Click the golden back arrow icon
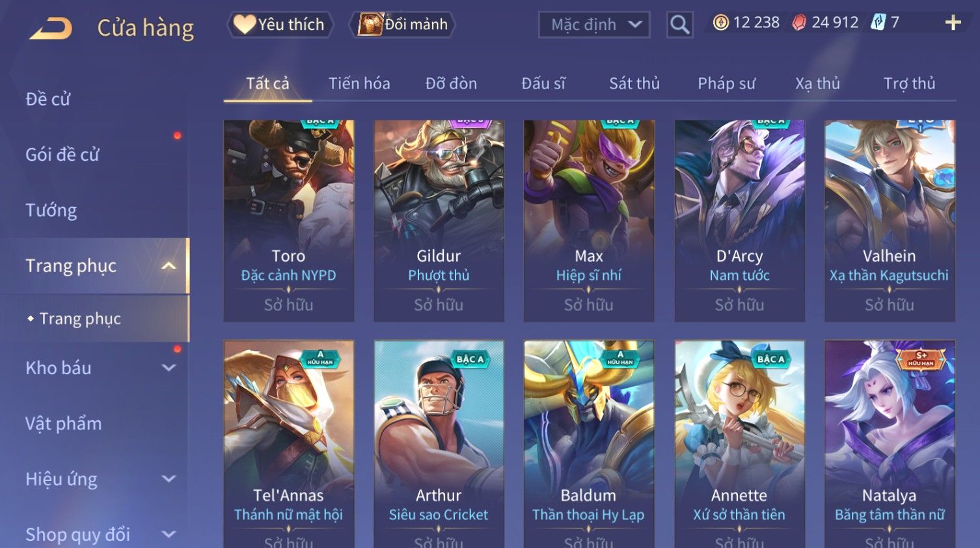Screen dimensions: 980x548 click(51, 29)
